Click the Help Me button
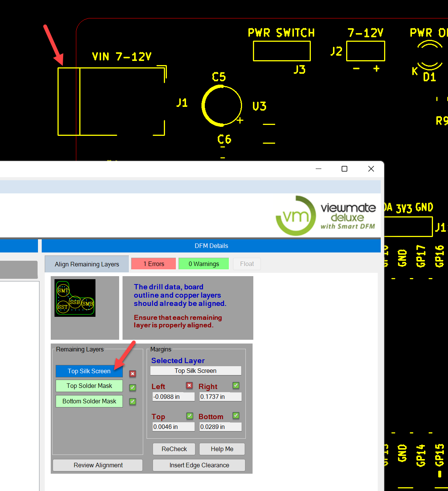Viewport: 448px width, 491px height. 222,449
